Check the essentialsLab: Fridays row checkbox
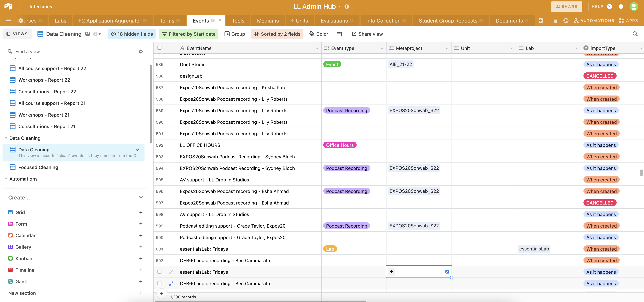Image resolution: width=644 pixels, height=302 pixels. 159,272
